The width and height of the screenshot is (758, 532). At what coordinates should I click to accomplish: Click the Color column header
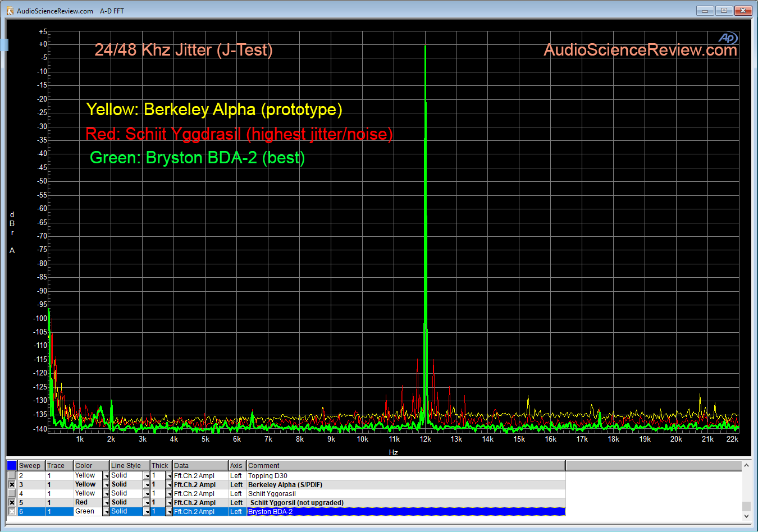(x=92, y=465)
